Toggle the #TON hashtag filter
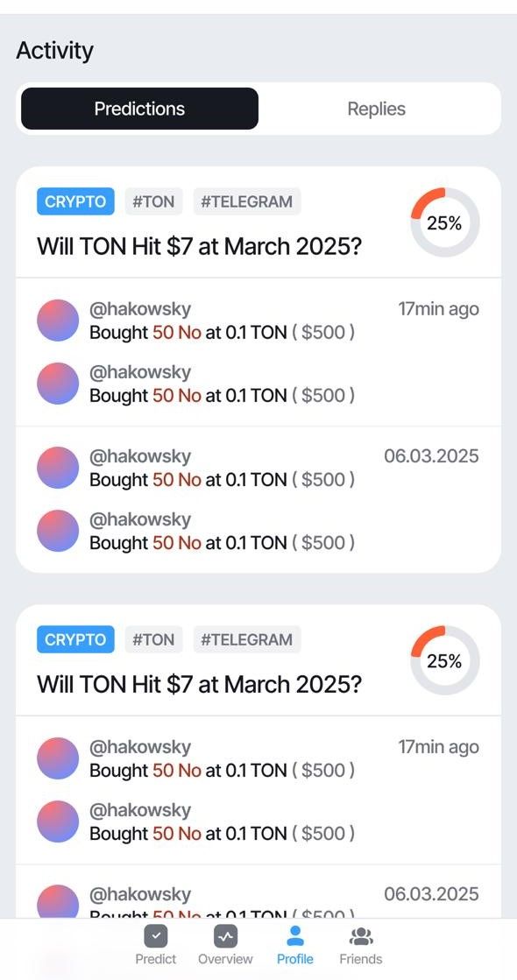The width and height of the screenshot is (517, 980). pyautogui.click(x=153, y=201)
